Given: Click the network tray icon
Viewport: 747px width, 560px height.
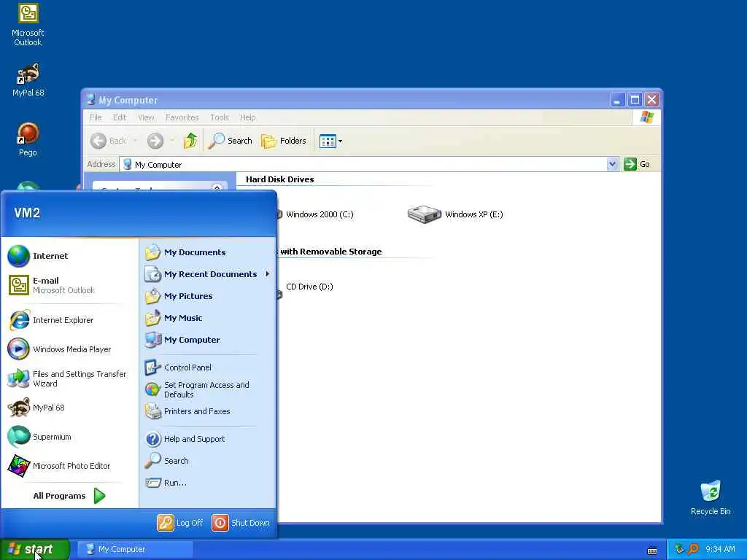Looking at the screenshot, I should point(679,549).
